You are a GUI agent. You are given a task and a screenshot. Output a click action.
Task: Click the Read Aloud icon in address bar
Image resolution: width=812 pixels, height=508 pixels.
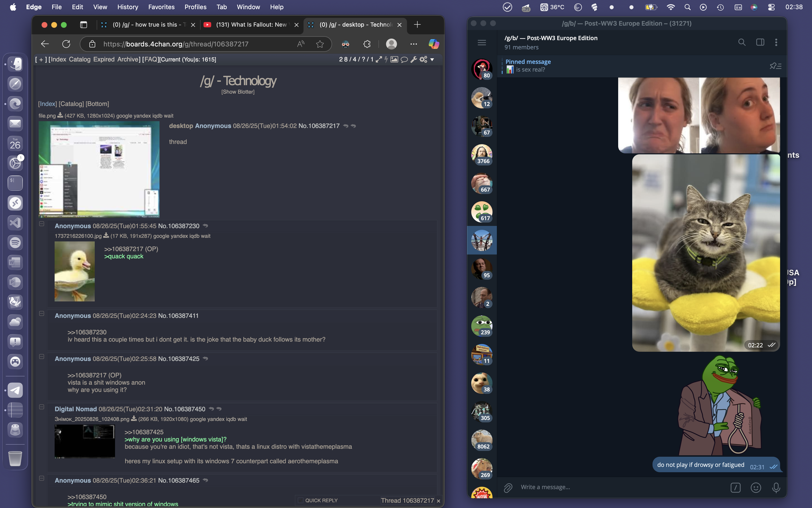point(301,44)
